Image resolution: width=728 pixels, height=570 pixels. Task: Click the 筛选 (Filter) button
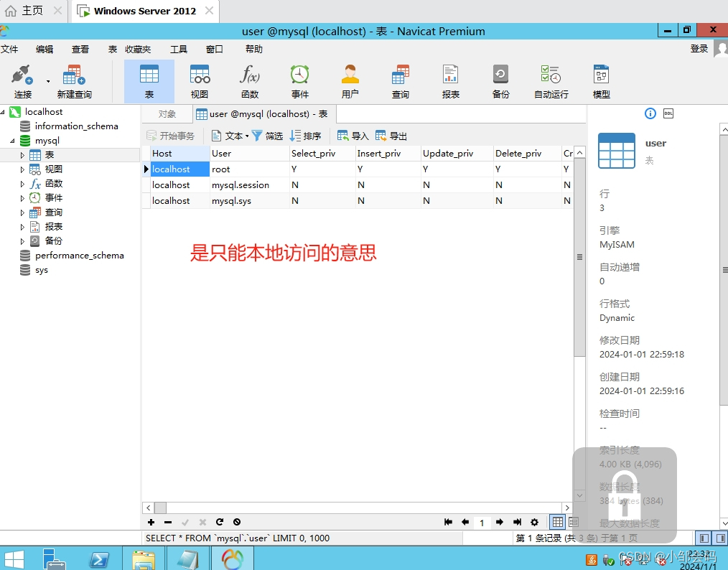[x=268, y=136]
